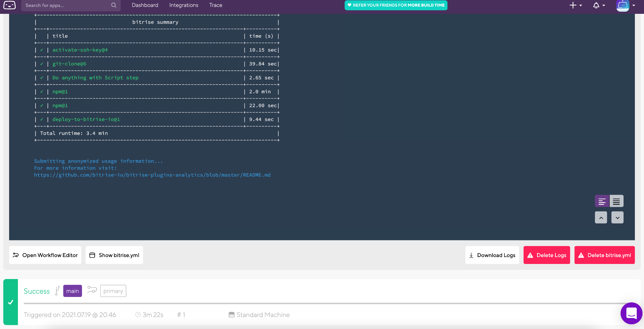Click the npm@1 row taking 2.0 min
The image size is (644, 329).
coord(157,92)
